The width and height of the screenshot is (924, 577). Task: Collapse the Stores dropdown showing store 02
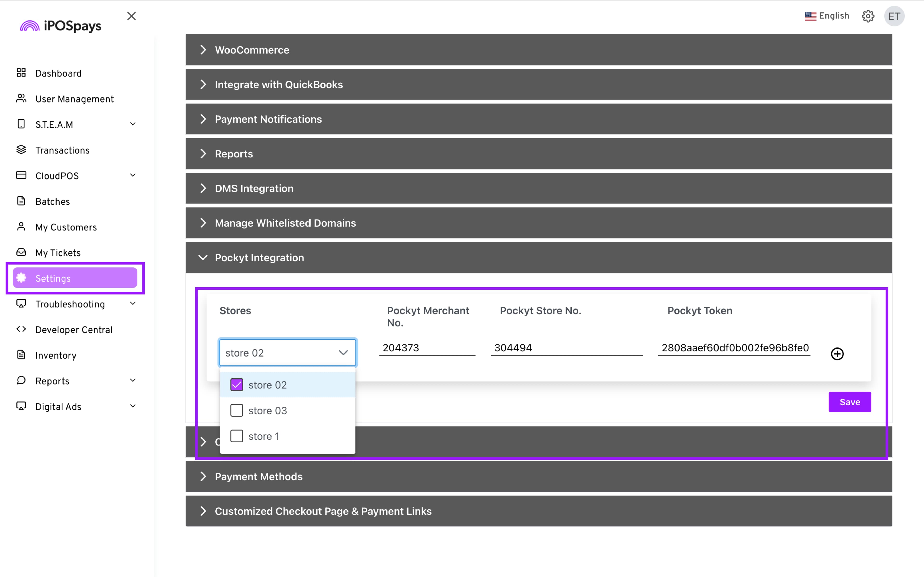coord(343,353)
